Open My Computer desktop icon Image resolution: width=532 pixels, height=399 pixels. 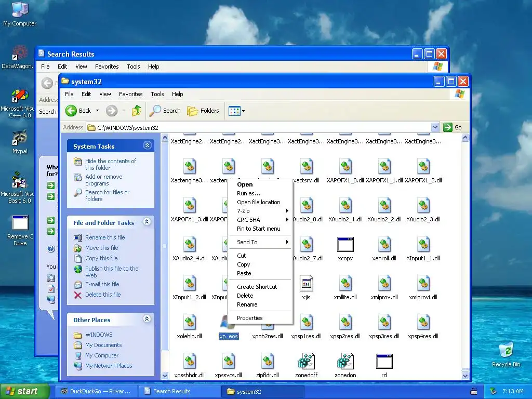pyautogui.click(x=20, y=14)
